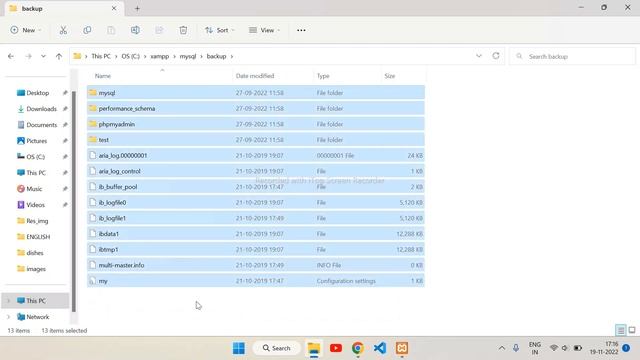This screenshot has width=640, height=360.
Task: Open the New item dropdown
Action: click(x=26, y=30)
